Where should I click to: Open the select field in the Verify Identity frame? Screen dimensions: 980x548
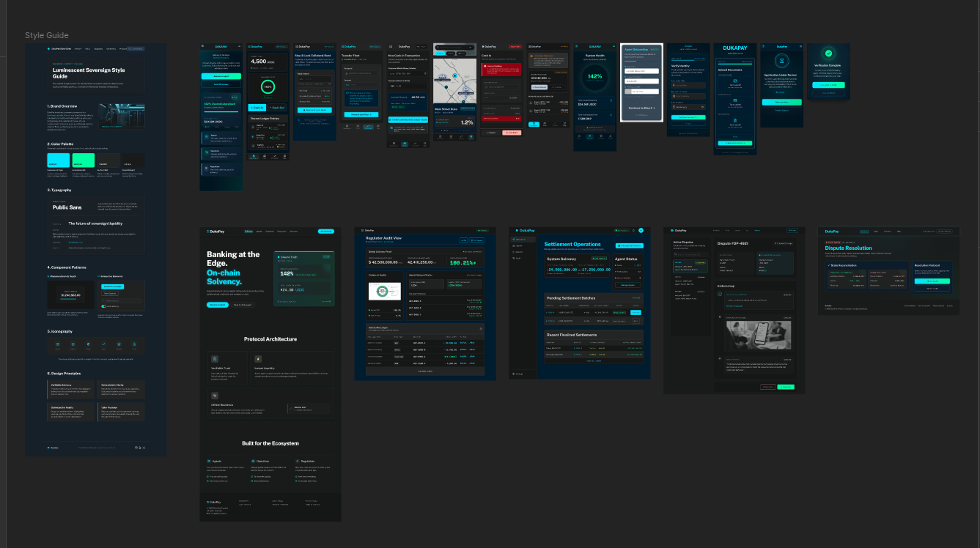(689, 106)
